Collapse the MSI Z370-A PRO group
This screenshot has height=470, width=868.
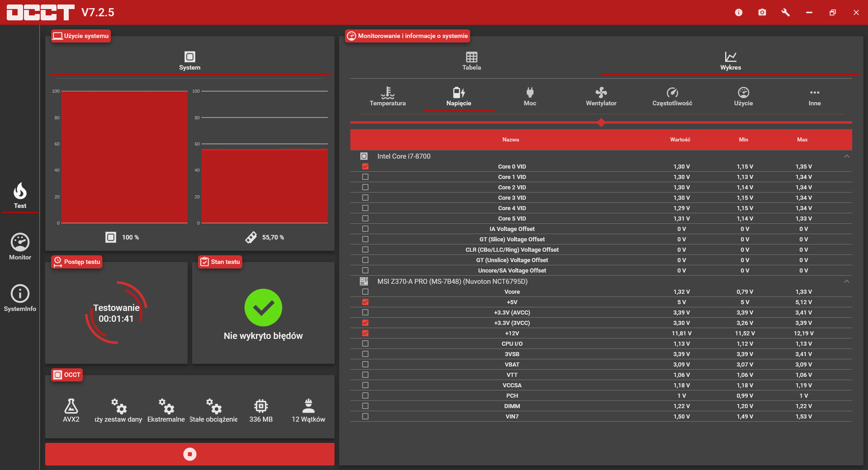click(x=847, y=281)
